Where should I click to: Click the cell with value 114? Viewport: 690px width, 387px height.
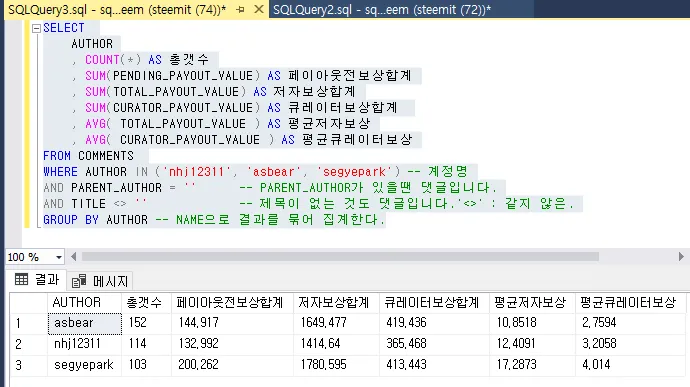146,344
